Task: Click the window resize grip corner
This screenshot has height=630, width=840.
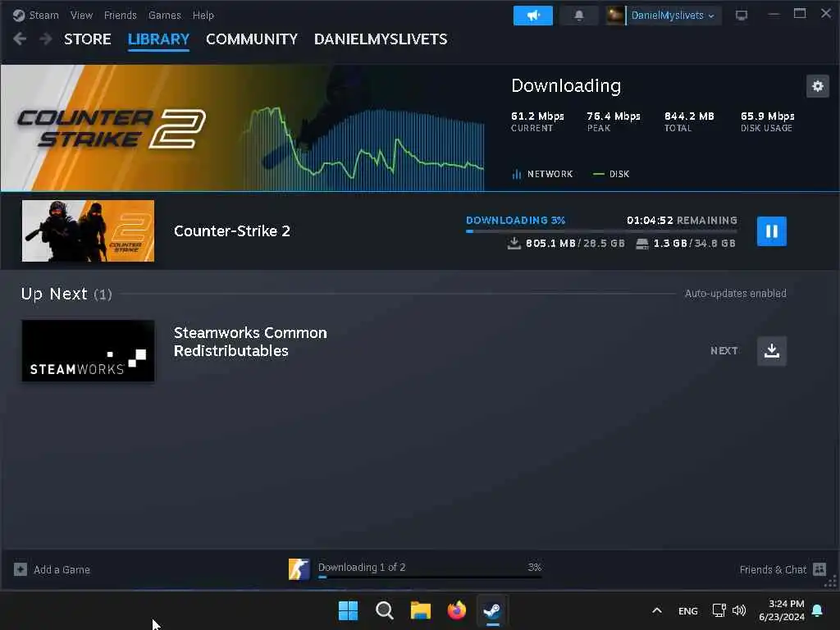Action: tap(831, 582)
